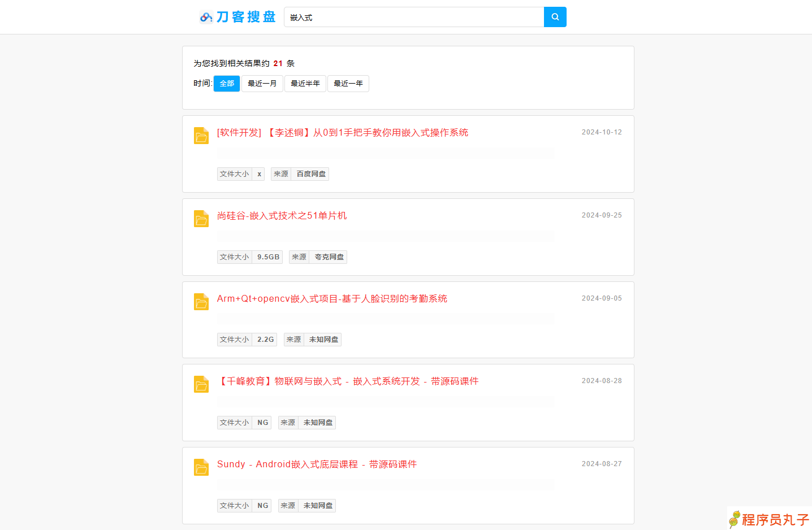
Task: Click 未知网盘 tag on Sundy Android result
Action: tap(318, 506)
